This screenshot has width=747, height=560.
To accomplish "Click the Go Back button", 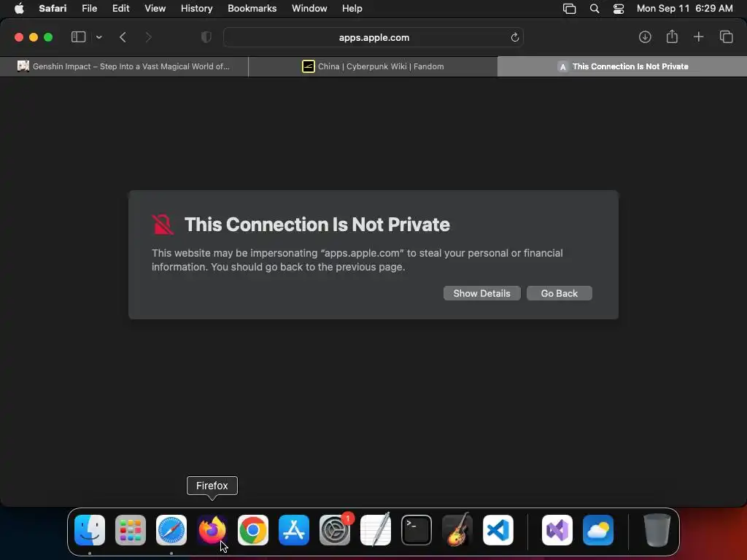I will [x=560, y=293].
